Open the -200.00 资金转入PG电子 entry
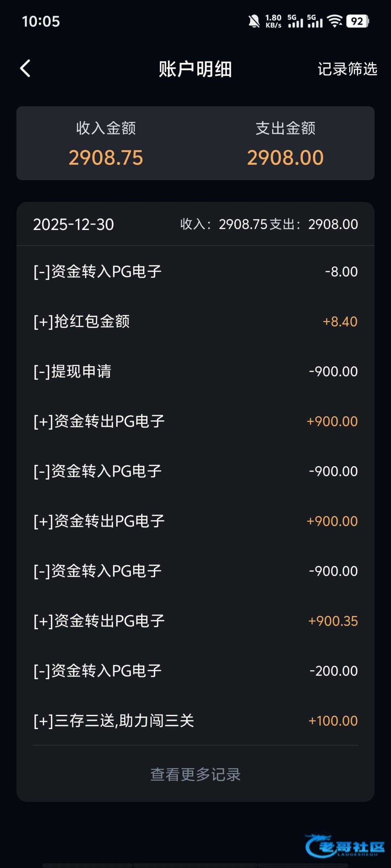Screen dimensions: 391x868 pos(195,671)
